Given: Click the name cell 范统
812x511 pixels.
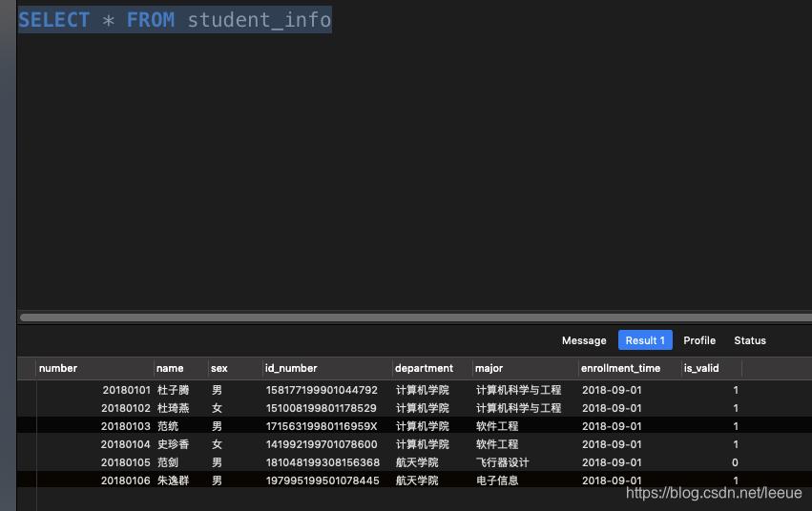Looking at the screenshot, I should [168, 426].
